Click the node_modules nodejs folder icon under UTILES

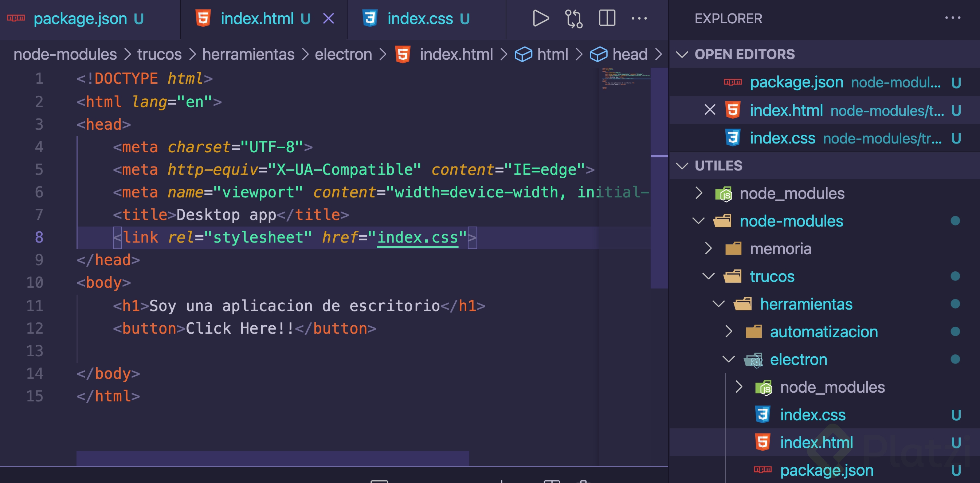coord(724,194)
